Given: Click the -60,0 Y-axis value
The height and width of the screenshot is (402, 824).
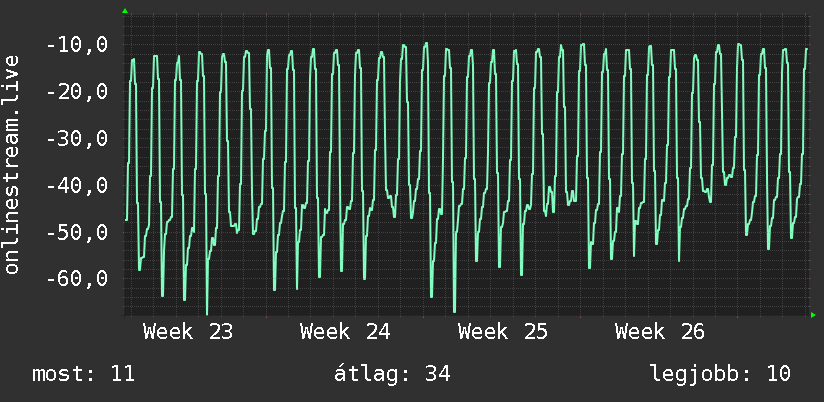Looking at the screenshot, I should [x=77, y=279].
